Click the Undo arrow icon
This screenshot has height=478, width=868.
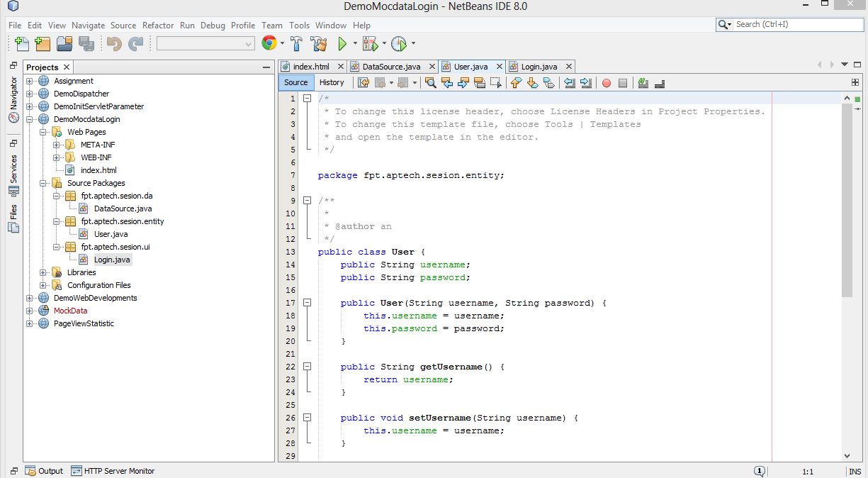coord(114,44)
